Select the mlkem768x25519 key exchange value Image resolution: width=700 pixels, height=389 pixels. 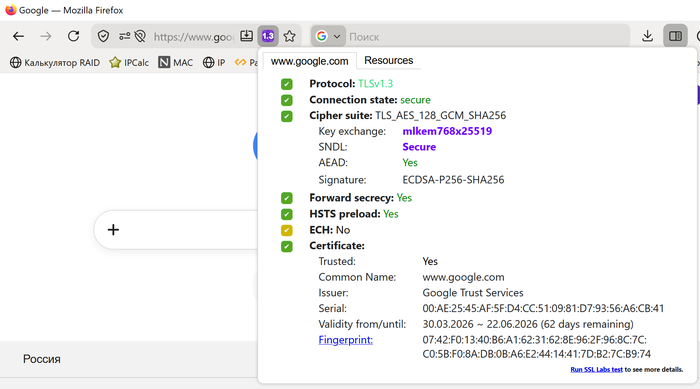pyautogui.click(x=447, y=131)
